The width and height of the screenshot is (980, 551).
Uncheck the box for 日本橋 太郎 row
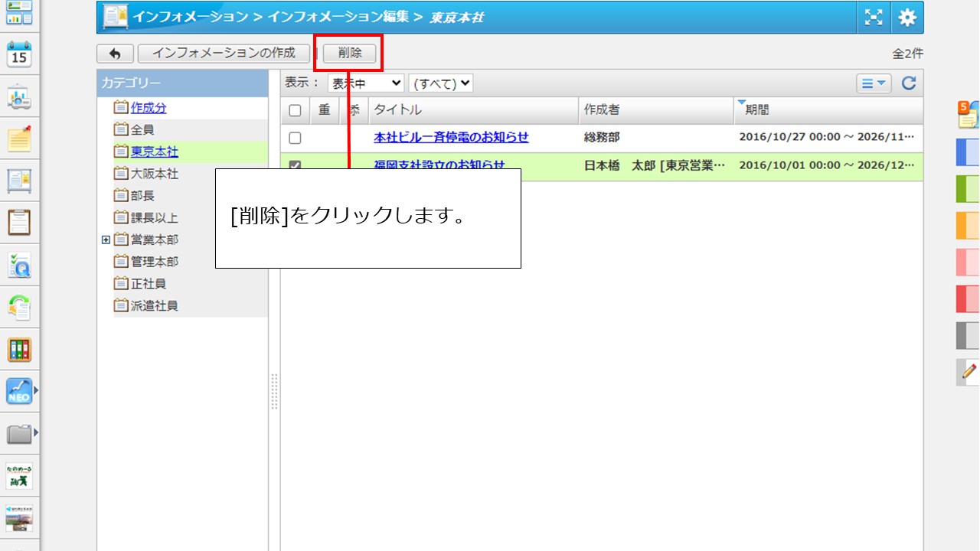[x=295, y=165]
